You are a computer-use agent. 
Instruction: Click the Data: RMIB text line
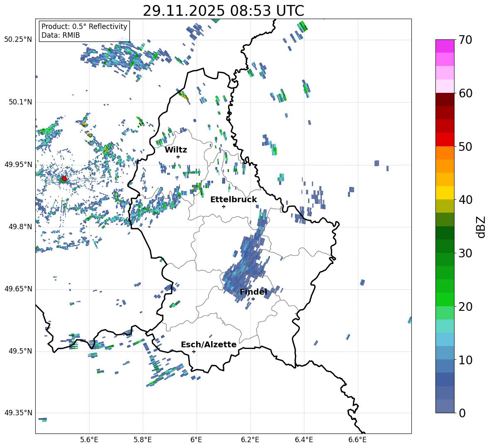point(61,36)
